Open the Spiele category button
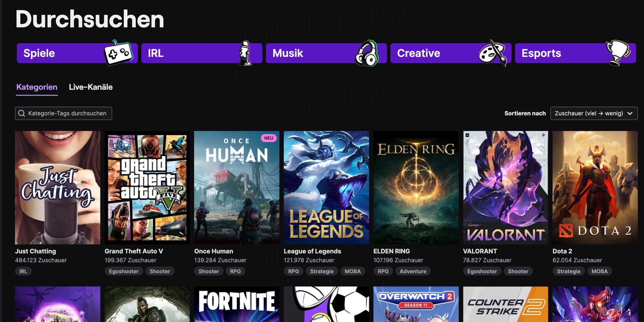The image size is (644, 322). tap(77, 53)
